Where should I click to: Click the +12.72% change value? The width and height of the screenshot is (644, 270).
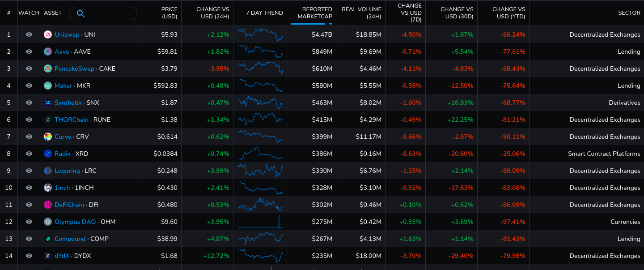pyautogui.click(x=216, y=256)
